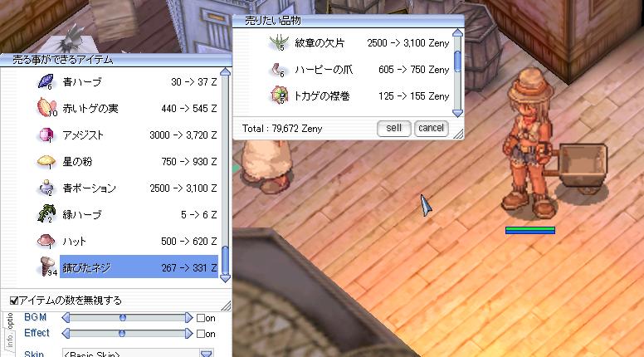This screenshot has width=644, height=357.
Task: Select the blue herb (青ハーブ) item icon
Action: [46, 81]
